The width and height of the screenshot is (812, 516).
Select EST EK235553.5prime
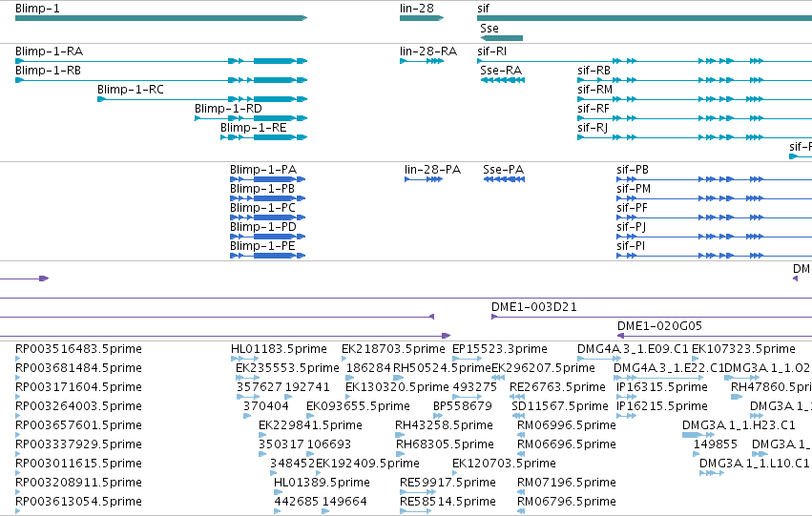click(x=287, y=368)
